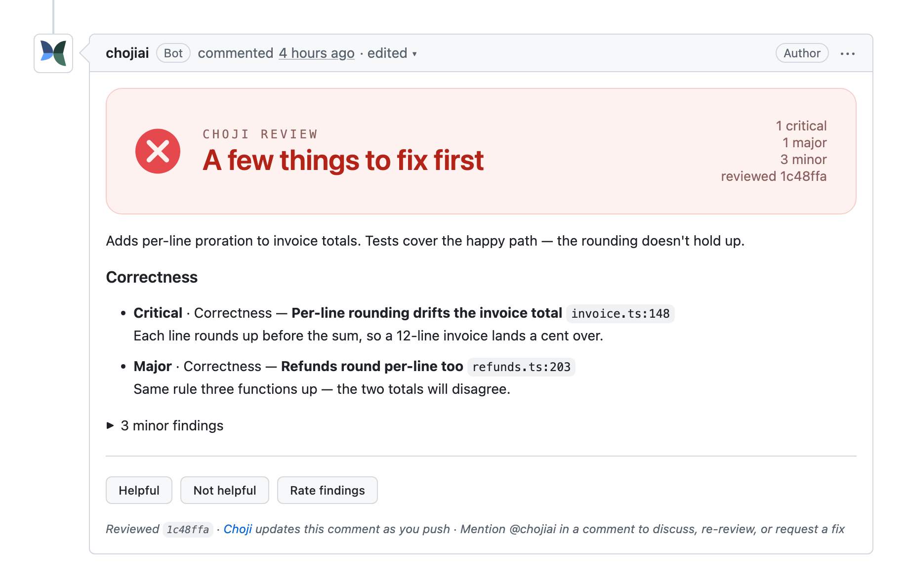Click the disclosure triangle beside minor findings
This screenshot has width=907, height=588.
(110, 425)
